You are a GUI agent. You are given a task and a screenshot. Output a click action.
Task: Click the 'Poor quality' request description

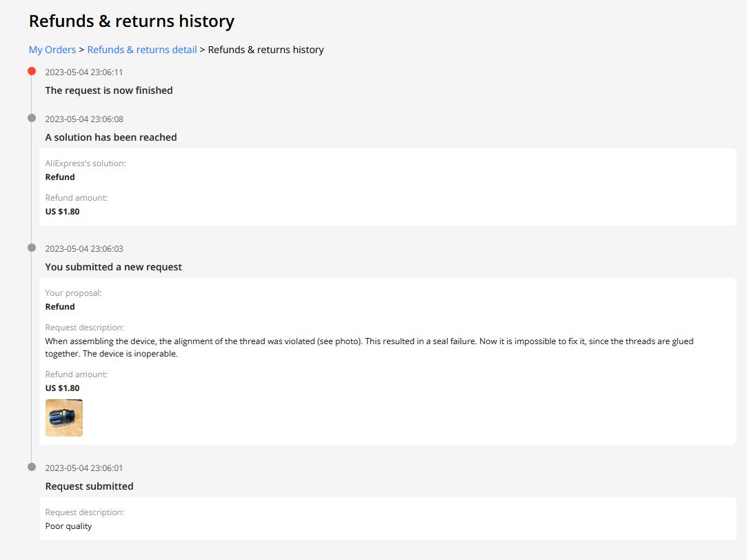68,526
